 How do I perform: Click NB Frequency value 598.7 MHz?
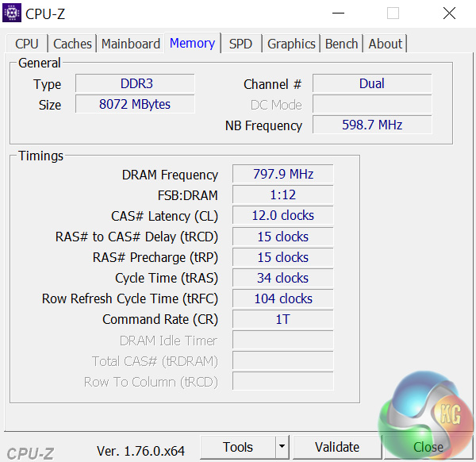click(372, 125)
